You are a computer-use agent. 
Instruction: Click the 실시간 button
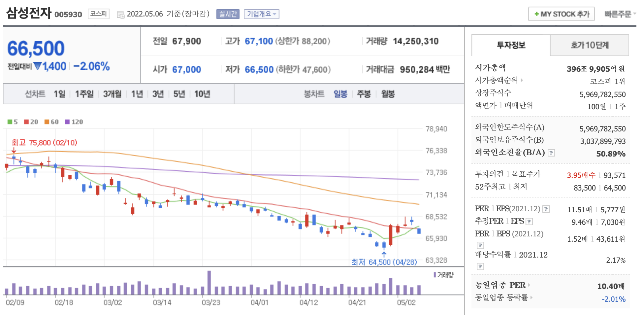click(x=228, y=14)
